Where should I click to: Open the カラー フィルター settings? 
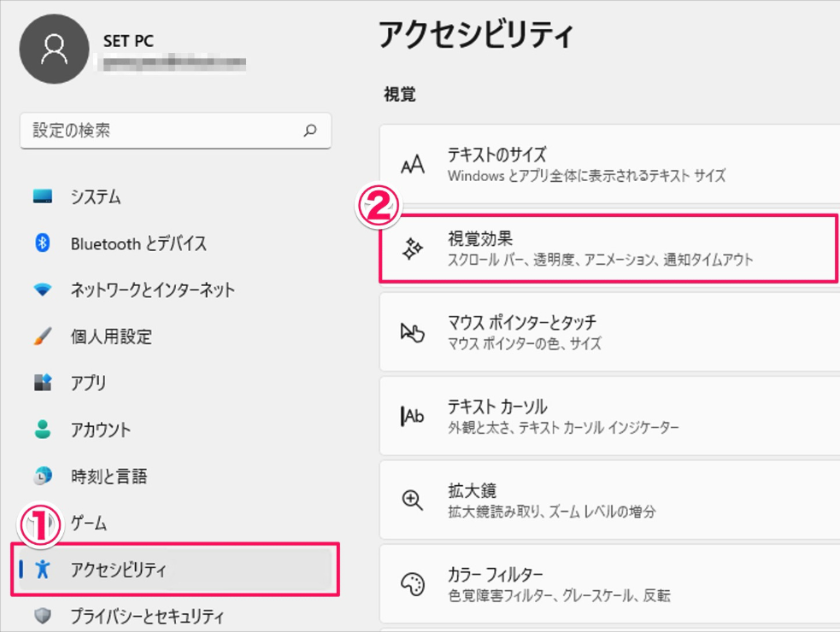pos(608,584)
